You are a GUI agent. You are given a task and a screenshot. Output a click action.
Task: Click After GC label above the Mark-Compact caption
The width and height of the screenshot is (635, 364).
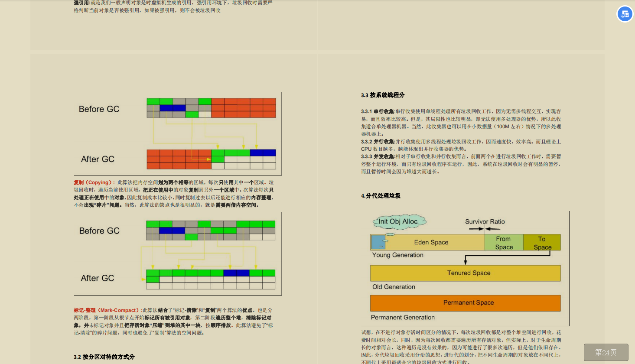pos(98,278)
